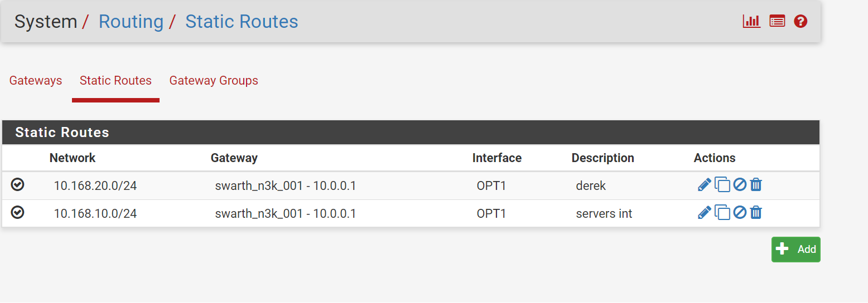Delete the servers int route
Image resolution: width=868 pixels, height=303 pixels.
pyautogui.click(x=756, y=212)
